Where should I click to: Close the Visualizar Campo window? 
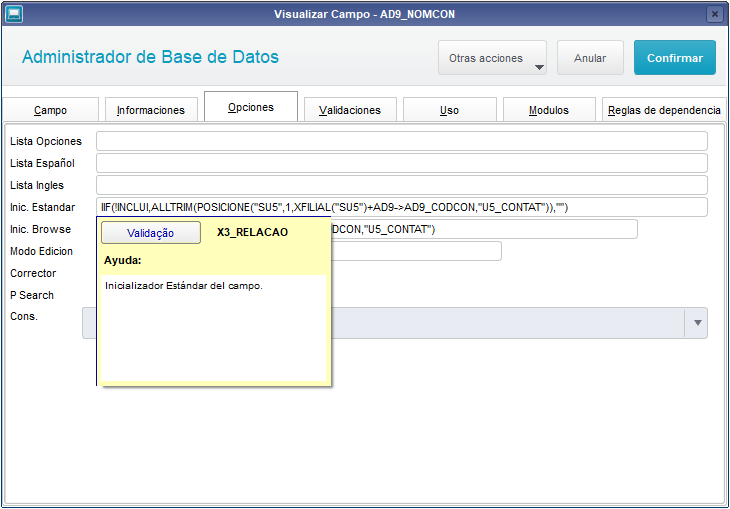714,14
